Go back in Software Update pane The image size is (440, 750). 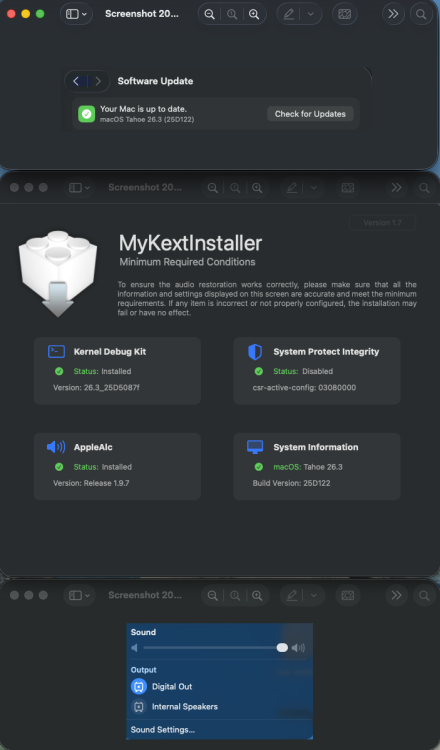point(76,81)
